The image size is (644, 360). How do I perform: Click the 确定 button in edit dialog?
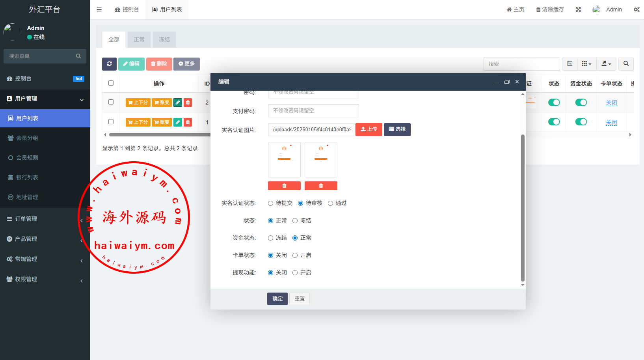pyautogui.click(x=277, y=299)
